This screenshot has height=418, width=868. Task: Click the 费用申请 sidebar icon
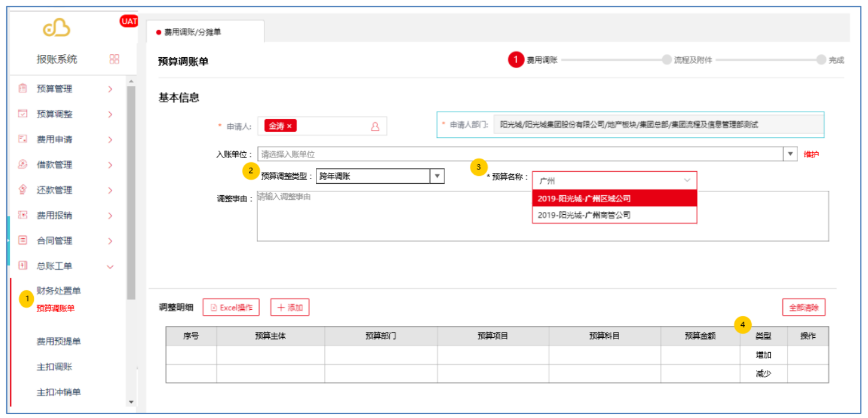[x=23, y=139]
